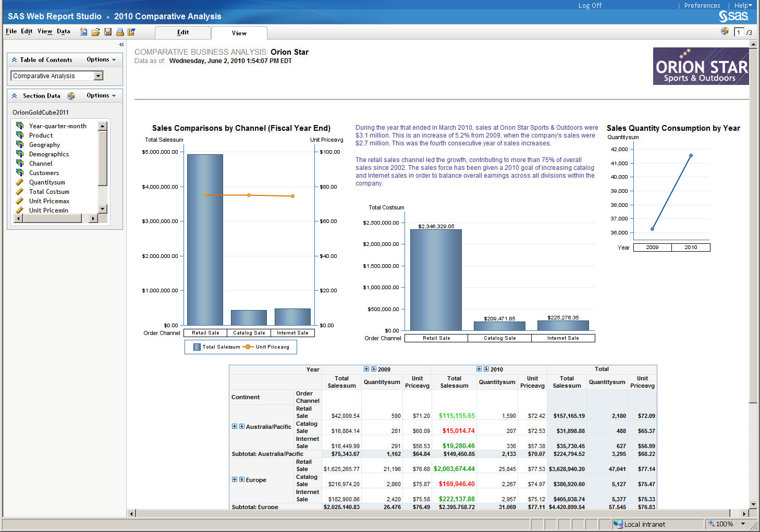760x532 pixels.
Task: Click the Unit Pricemax measure ruler icon
Action: [x=20, y=201]
